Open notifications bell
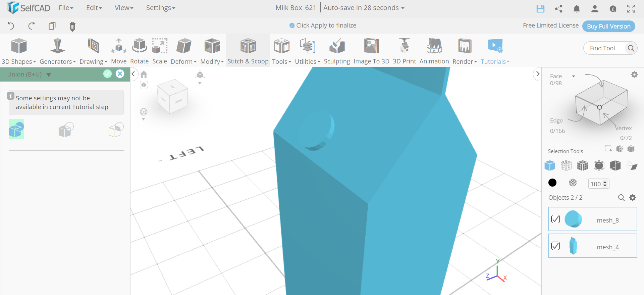Screen dimensions: 644x295 pyautogui.click(x=577, y=9)
